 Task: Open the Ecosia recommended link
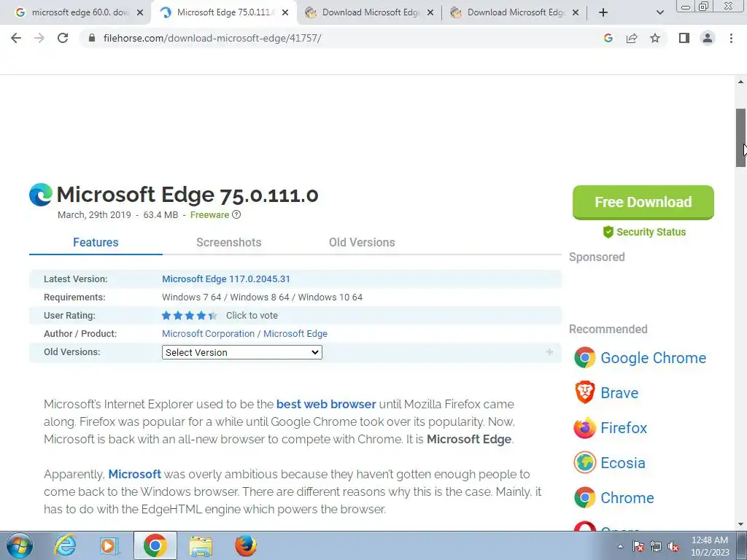(623, 463)
